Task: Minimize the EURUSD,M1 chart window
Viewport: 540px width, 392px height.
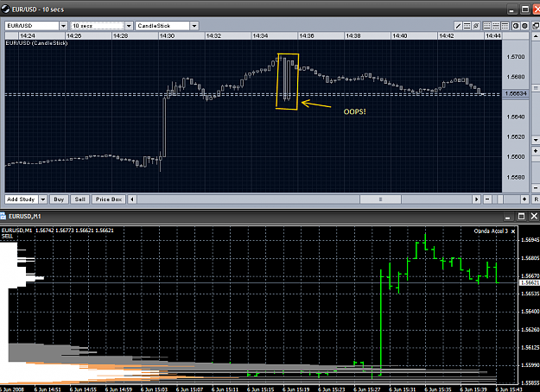Action: [507, 217]
